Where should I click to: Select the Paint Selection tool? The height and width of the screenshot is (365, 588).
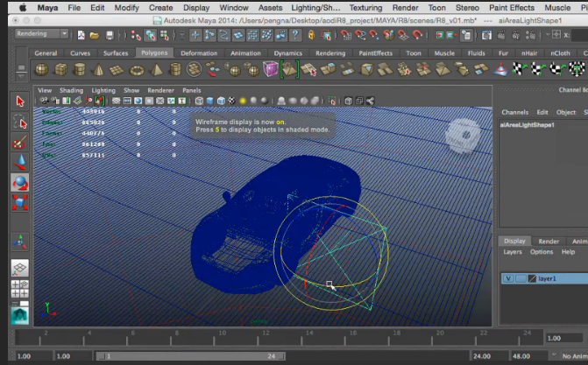pos(20,143)
